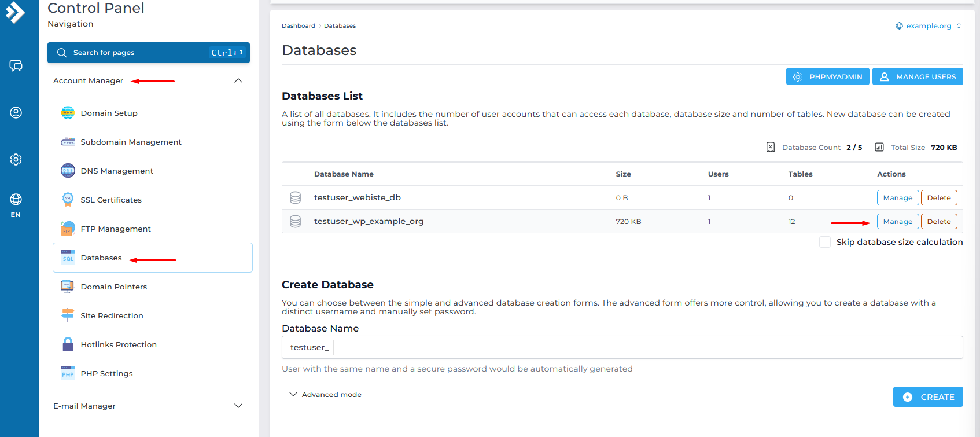Manage the testuser_wp_example_org database
The height and width of the screenshot is (437, 980).
point(897,222)
